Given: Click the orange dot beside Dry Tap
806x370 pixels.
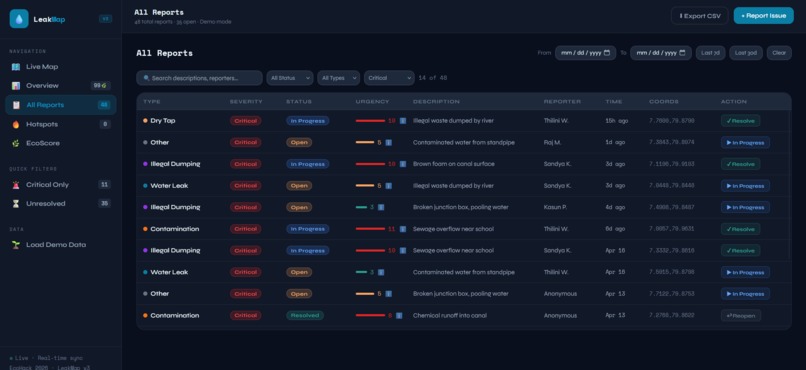Looking at the screenshot, I should [x=145, y=121].
